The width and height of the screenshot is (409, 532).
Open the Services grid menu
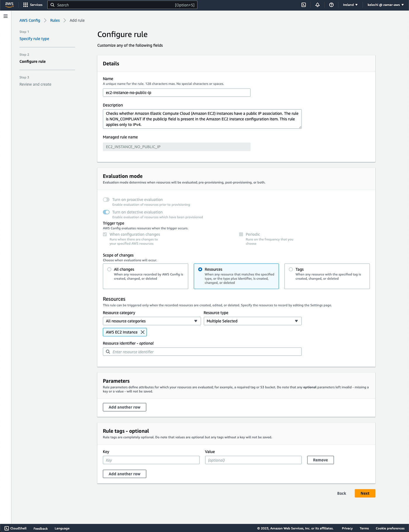pos(33,5)
